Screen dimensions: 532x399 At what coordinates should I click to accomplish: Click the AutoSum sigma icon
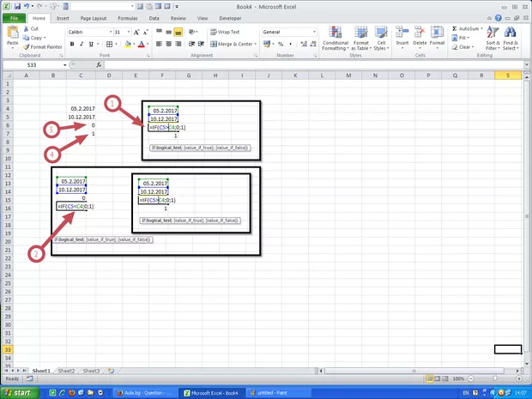click(453, 28)
